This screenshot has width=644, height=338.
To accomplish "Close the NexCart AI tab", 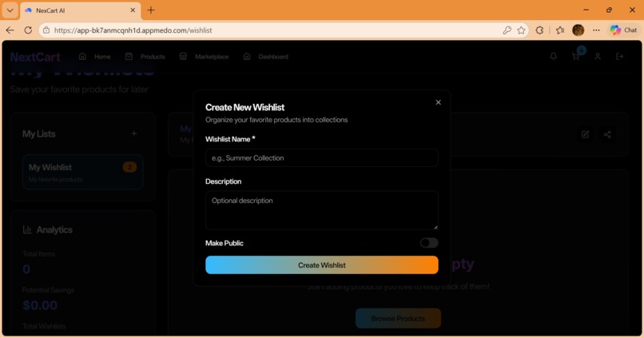I will click(x=133, y=10).
